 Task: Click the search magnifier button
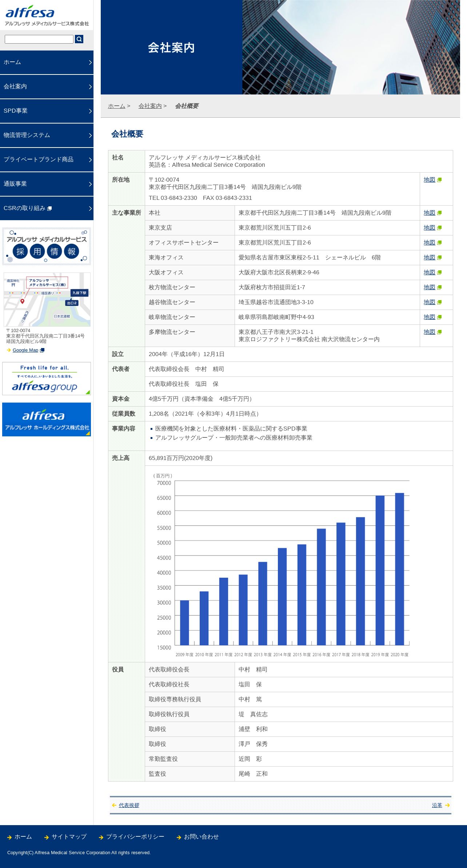click(x=79, y=39)
